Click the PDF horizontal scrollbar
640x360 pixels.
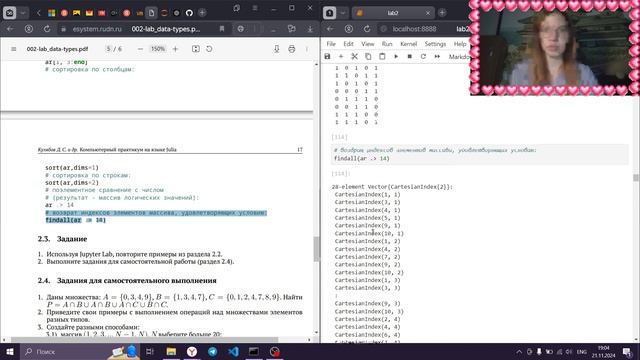pyautogui.click(x=144, y=340)
